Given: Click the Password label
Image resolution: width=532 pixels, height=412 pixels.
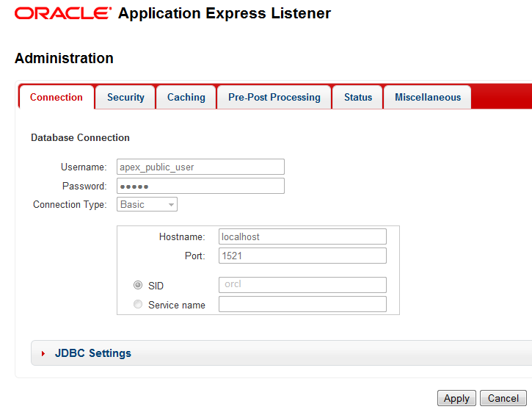Looking at the screenshot, I should click(x=84, y=186).
